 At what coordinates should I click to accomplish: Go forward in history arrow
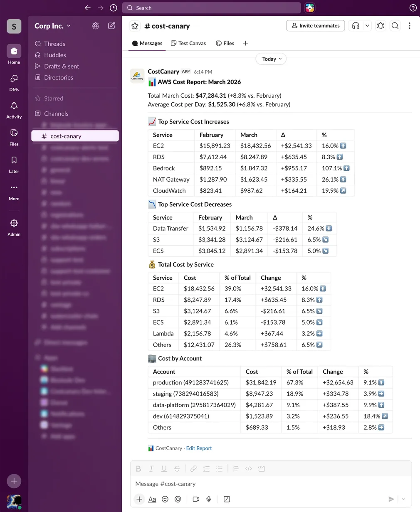(x=100, y=8)
